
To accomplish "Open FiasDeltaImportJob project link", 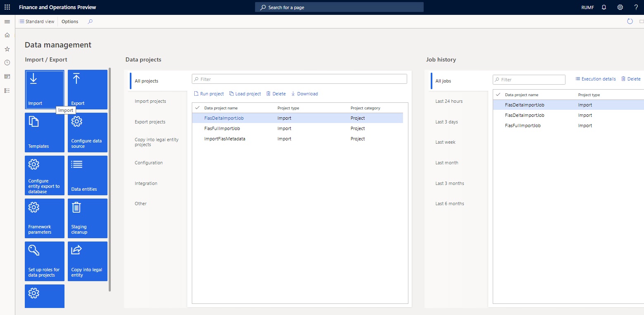I will [x=224, y=118].
